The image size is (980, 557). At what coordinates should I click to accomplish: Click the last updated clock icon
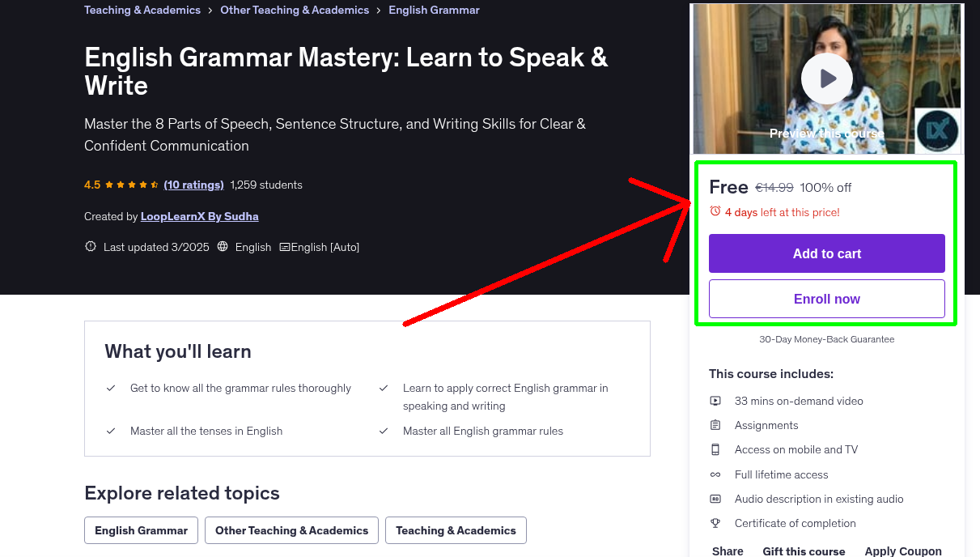tap(90, 246)
